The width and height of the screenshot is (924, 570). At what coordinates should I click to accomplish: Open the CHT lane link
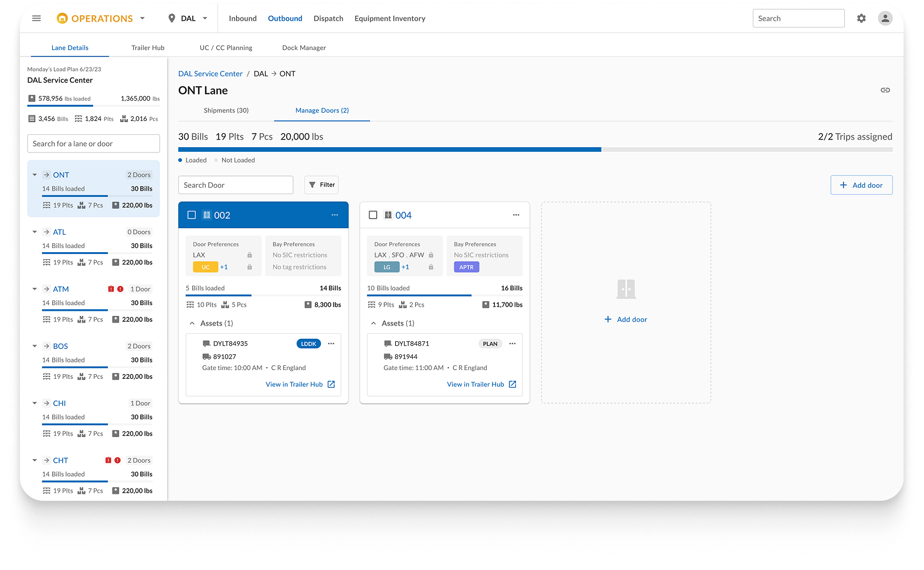(x=60, y=460)
